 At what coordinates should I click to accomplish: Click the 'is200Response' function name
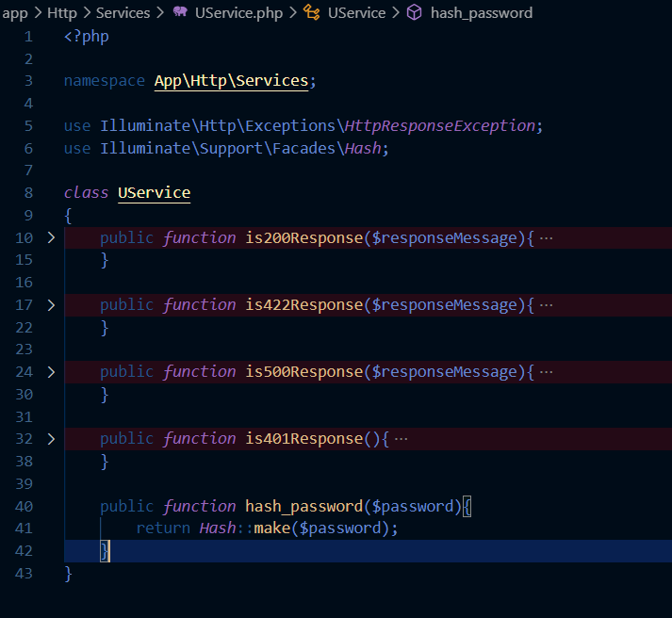pyautogui.click(x=303, y=237)
